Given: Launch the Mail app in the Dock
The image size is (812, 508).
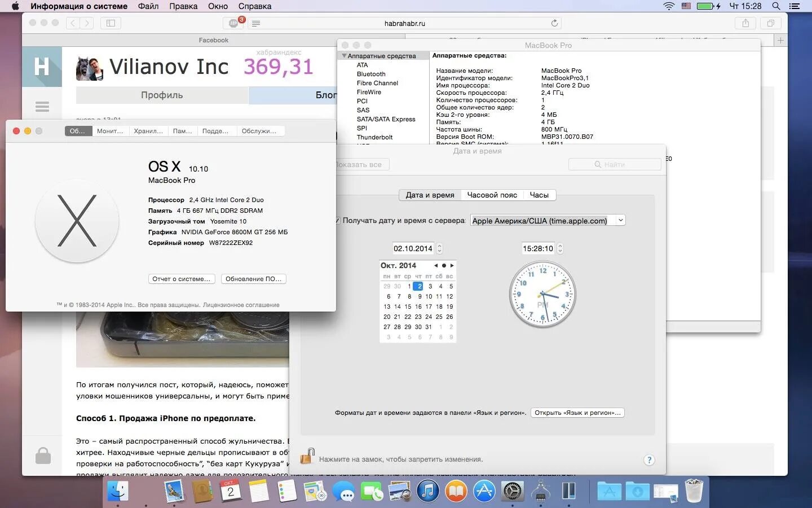Looking at the screenshot, I should click(x=174, y=491).
